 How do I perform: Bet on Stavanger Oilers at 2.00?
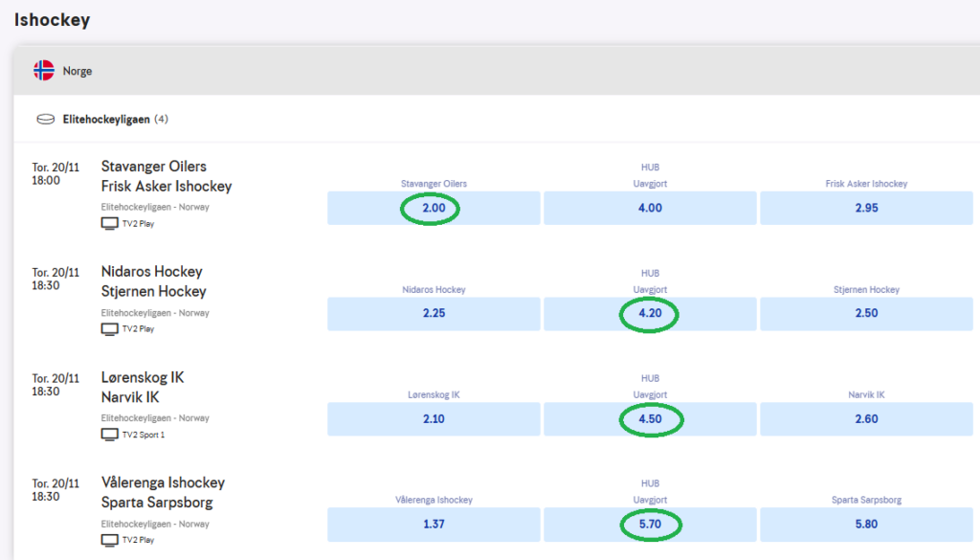434,208
